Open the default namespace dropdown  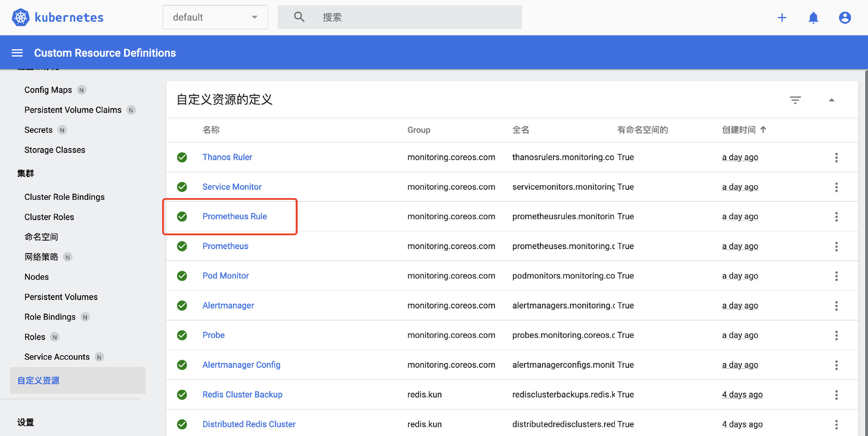215,17
